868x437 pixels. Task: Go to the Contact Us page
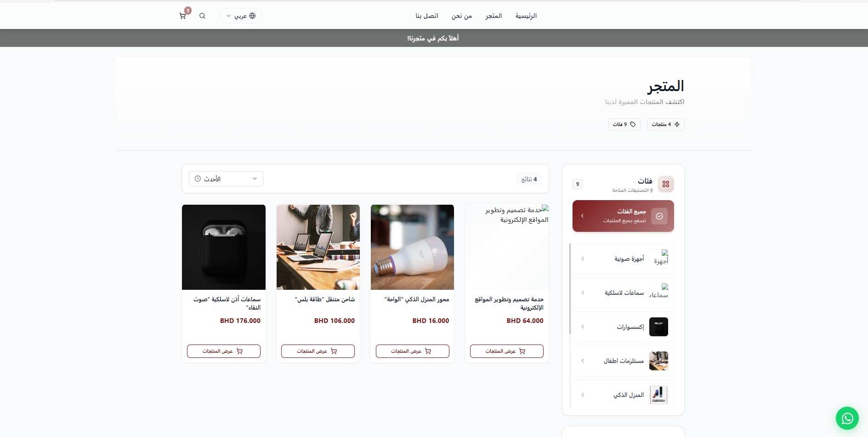click(427, 16)
